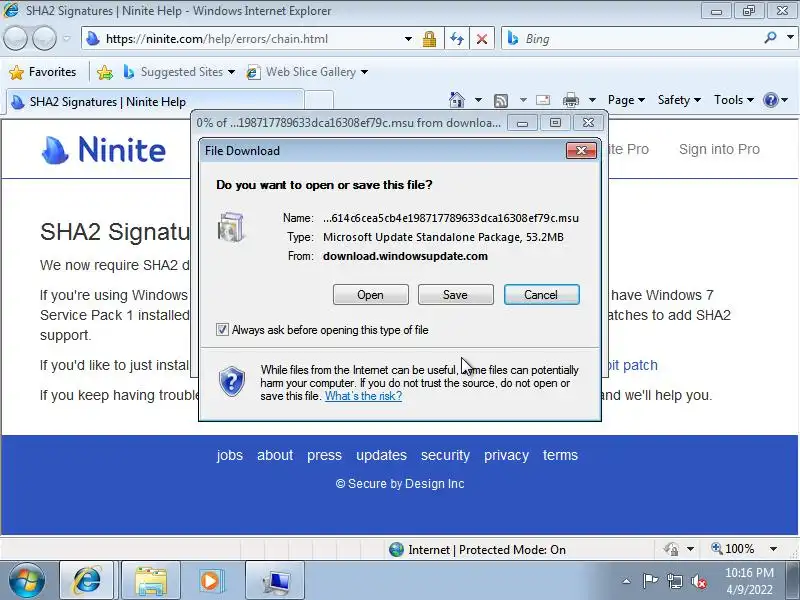Click the Windows Start button
The image size is (800, 600).
(27, 581)
